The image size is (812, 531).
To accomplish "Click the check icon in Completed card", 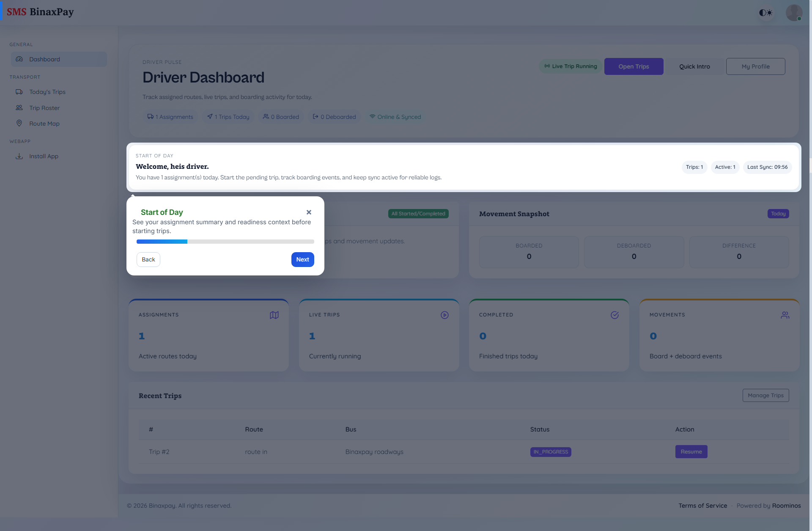I will tap(614, 315).
